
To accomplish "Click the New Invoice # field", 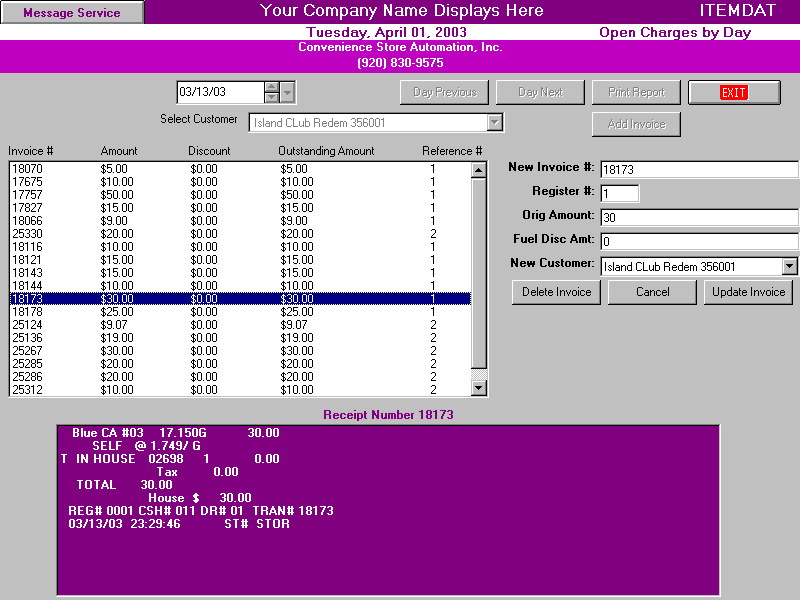I will [698, 168].
